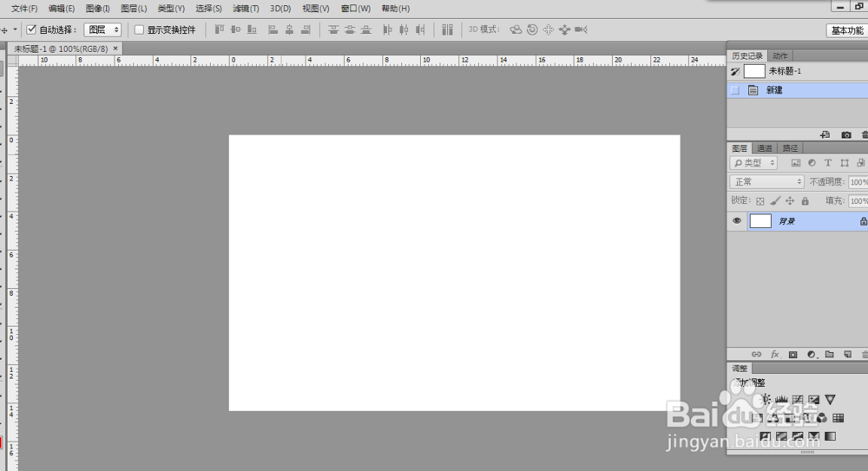The image size is (868, 471).
Task: Create new document from current state in History
Action: tap(825, 134)
